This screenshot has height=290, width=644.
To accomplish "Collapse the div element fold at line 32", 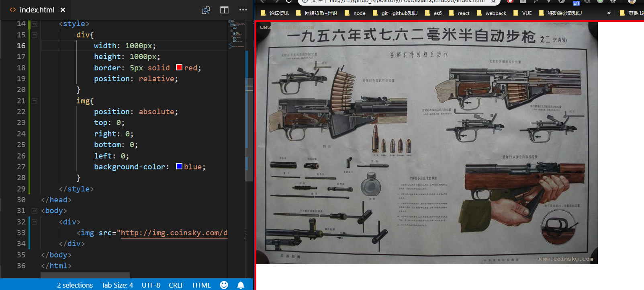I will pyautogui.click(x=34, y=222).
